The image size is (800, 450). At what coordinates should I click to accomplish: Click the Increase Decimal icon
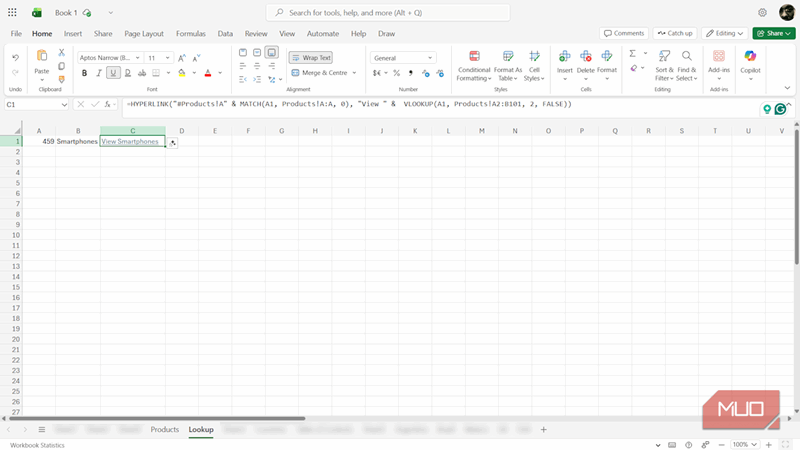[426, 73]
